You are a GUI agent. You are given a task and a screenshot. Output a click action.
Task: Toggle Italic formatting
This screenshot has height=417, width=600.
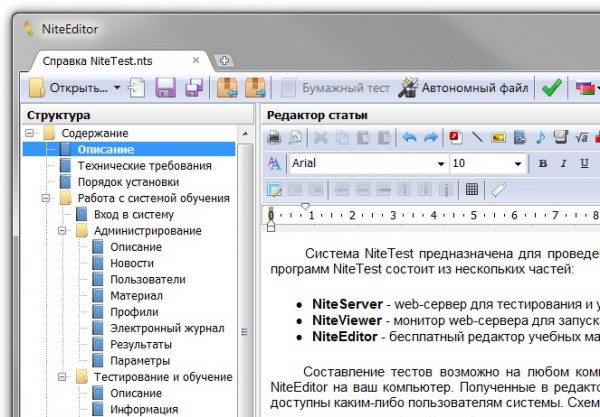point(563,164)
